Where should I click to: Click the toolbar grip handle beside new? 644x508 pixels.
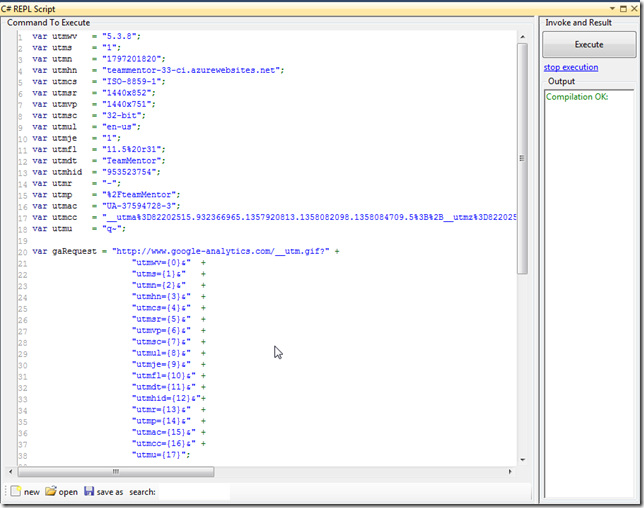point(6,491)
